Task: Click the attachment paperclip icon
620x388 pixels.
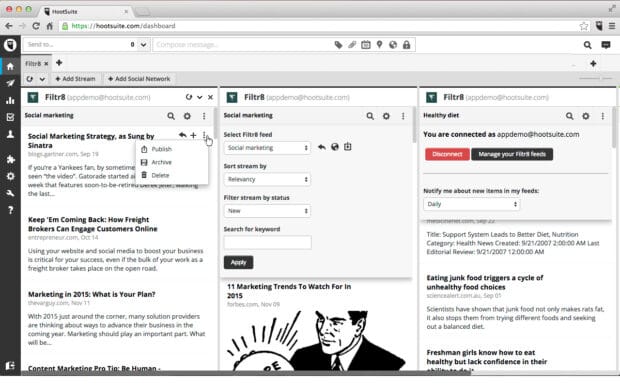Action: point(352,45)
